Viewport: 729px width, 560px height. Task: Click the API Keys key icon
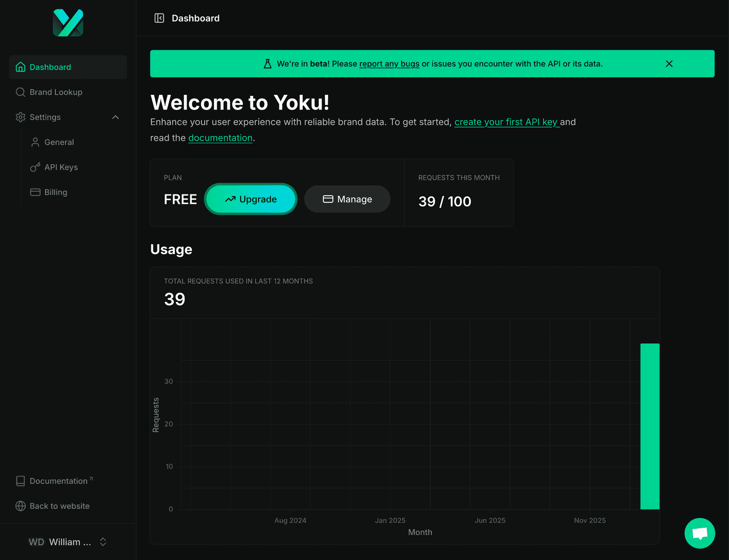(x=34, y=167)
